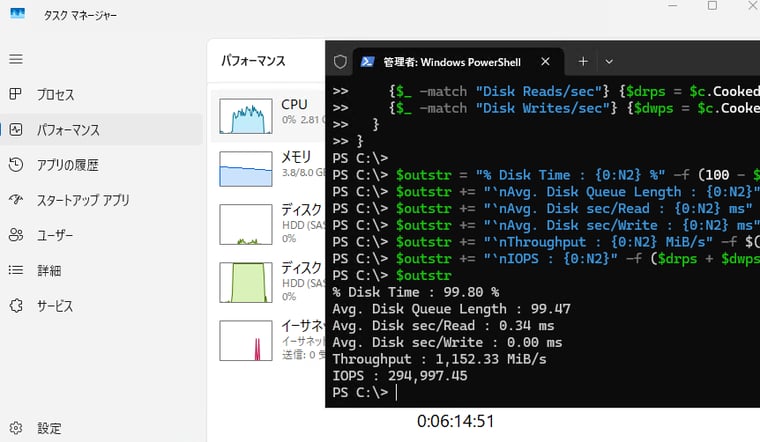The height and width of the screenshot is (442, 760).
Task: Open the 詳細 page
Action: (101, 270)
